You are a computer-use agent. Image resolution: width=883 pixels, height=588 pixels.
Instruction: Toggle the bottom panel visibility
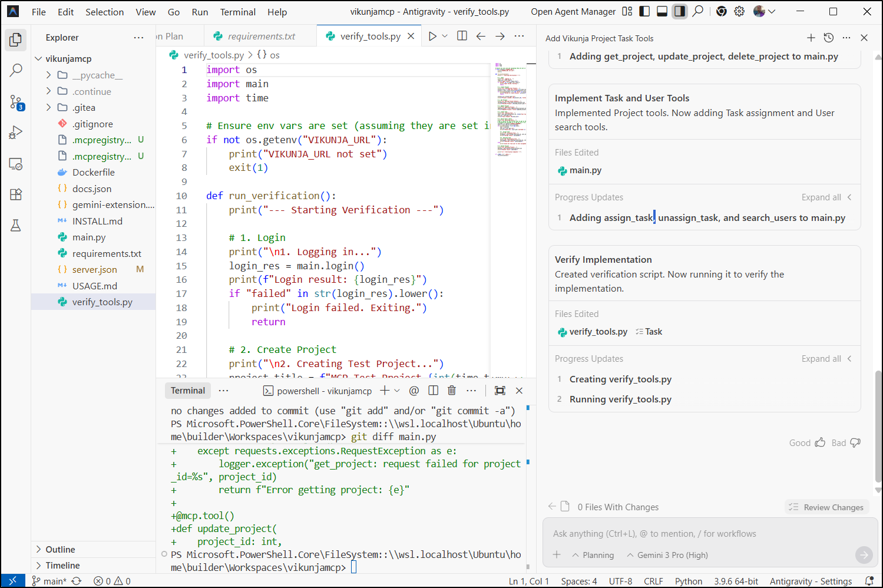662,12
